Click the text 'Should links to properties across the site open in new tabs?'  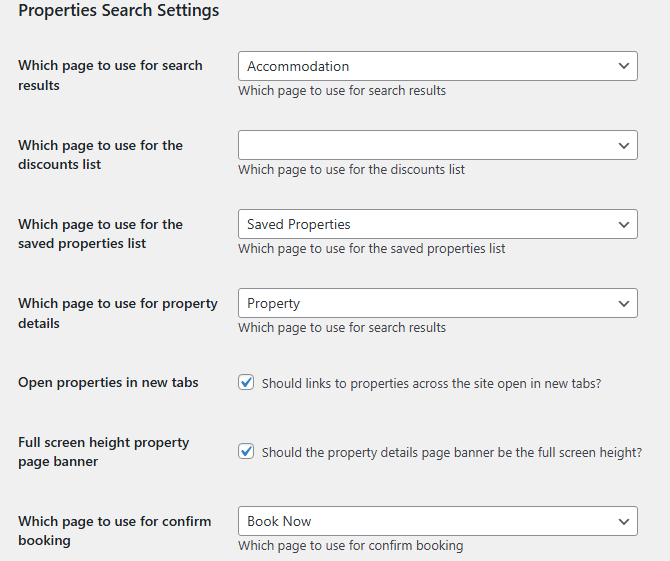(431, 383)
